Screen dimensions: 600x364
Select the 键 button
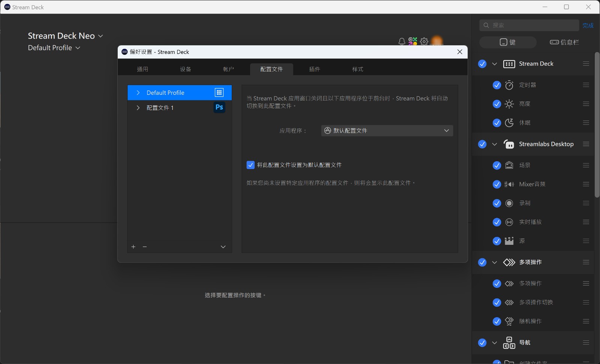pyautogui.click(x=508, y=42)
